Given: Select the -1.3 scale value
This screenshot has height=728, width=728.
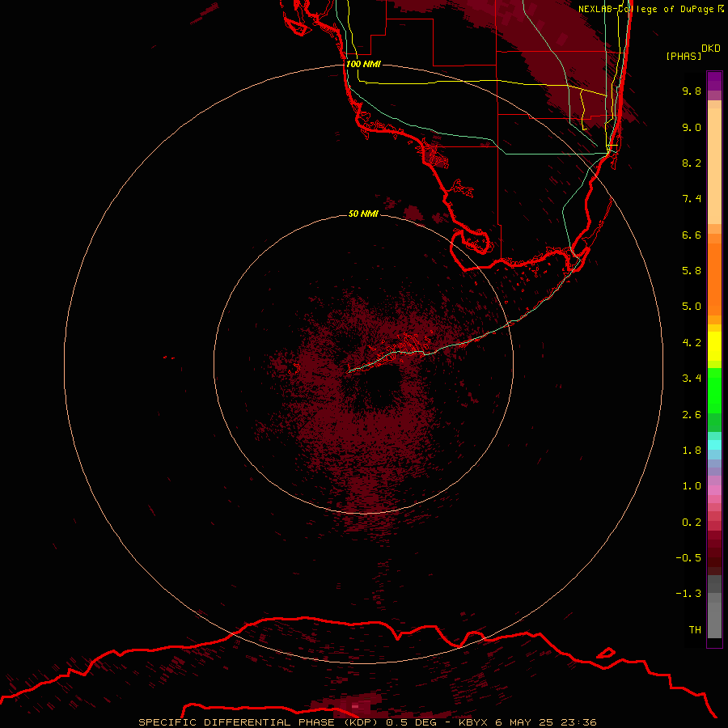Looking at the screenshot, I should pos(688,594).
